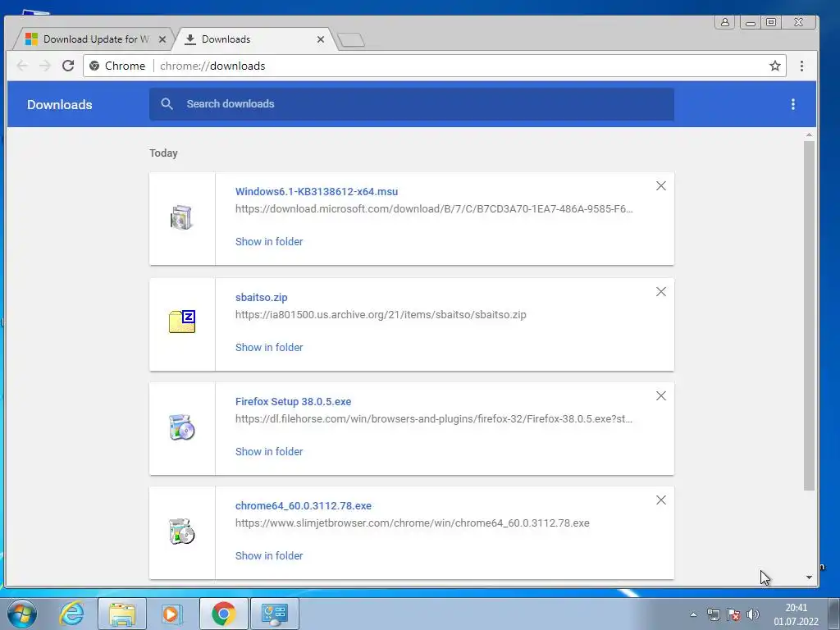Close the Download Update for Windows tab
Screen dimensions: 840x630
tap(162, 39)
